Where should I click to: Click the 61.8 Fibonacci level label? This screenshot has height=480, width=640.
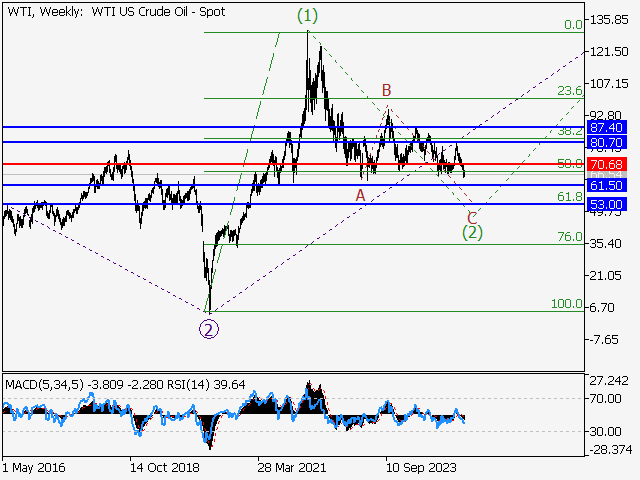[569, 198]
